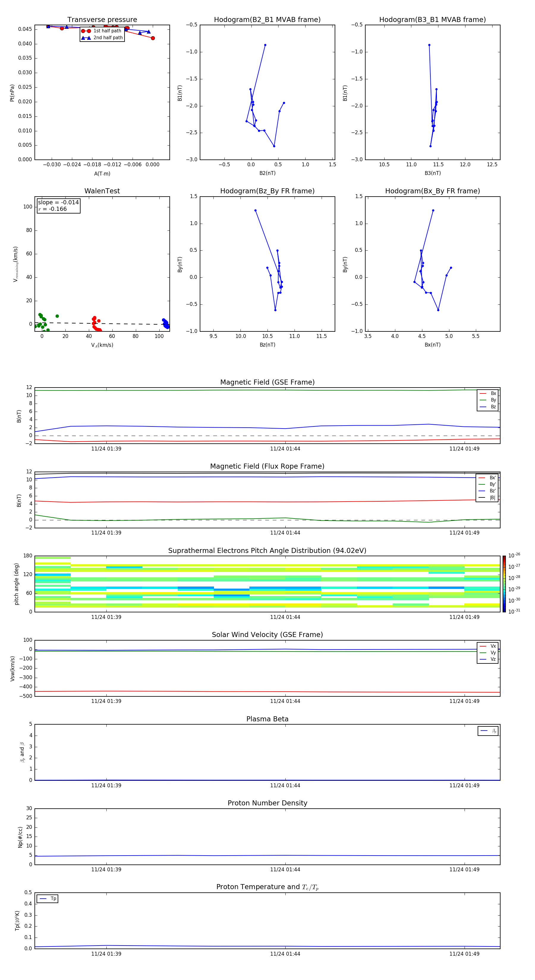Click the 'pitch angle (deg)' y-axis label
Viewport: 535px width, 980px height.
pyautogui.click(x=17, y=584)
